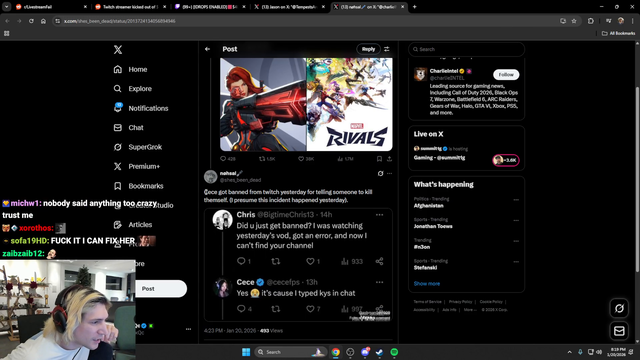Focus the X Search input field
The width and height of the screenshot is (640, 360).
point(467,49)
